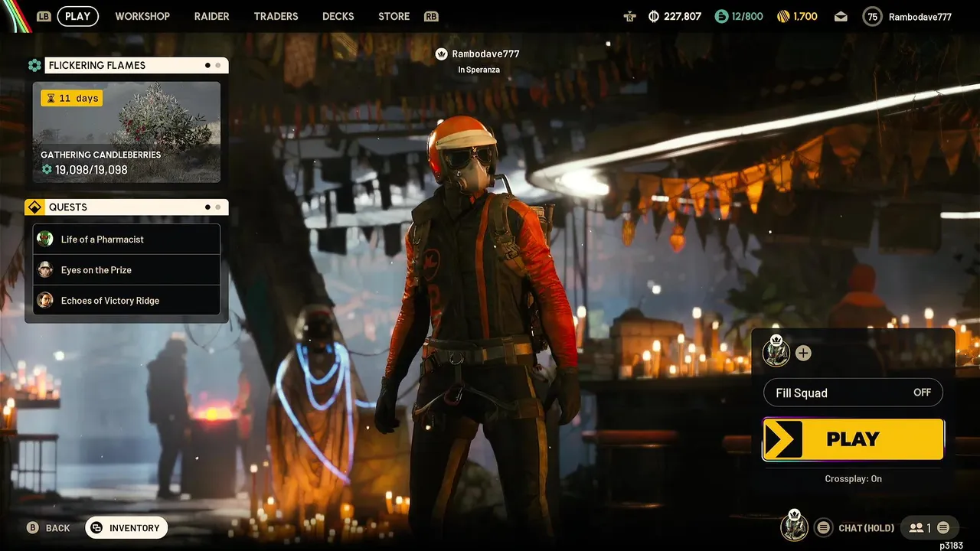Switch to the WORKSHOP tab

click(x=142, y=16)
